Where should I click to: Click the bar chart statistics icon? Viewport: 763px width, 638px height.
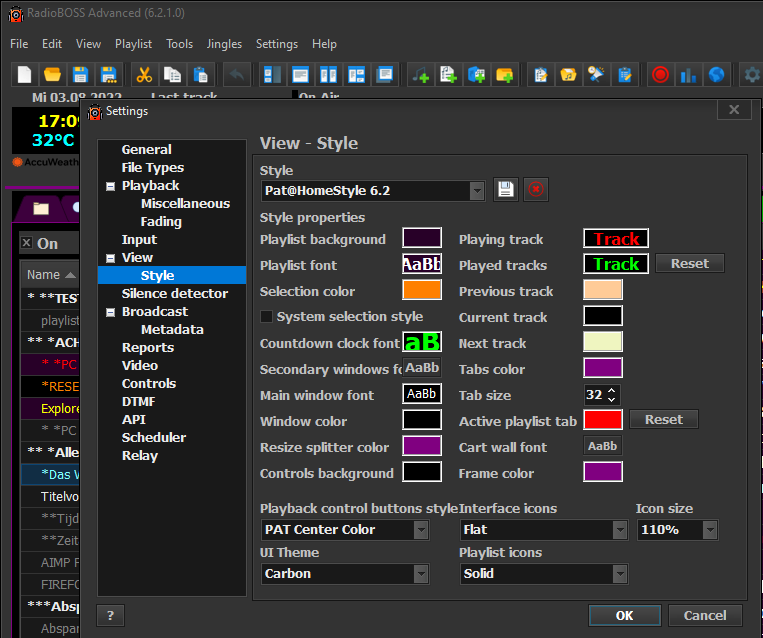click(688, 75)
